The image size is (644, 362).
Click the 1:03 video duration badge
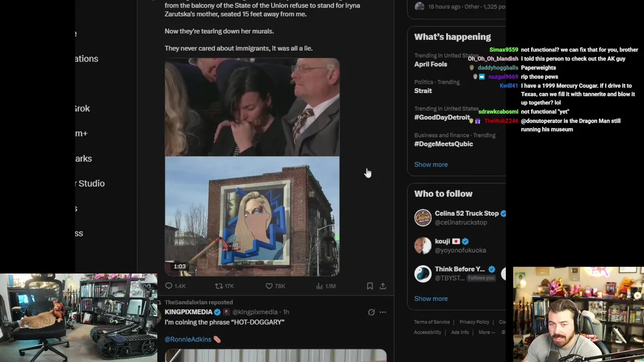point(180,266)
